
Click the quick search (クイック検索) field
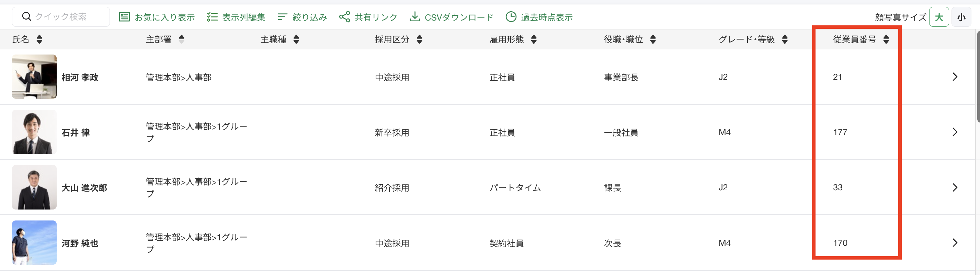(61, 17)
